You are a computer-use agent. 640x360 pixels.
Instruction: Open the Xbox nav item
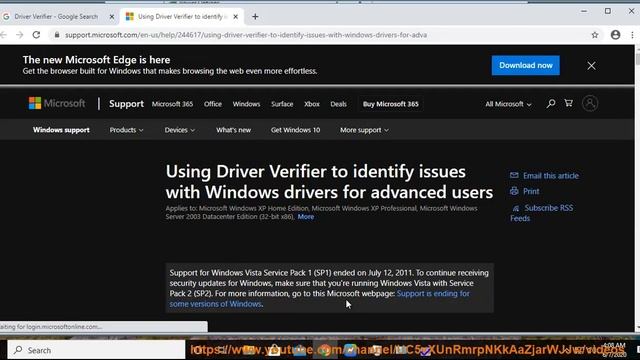(x=312, y=104)
